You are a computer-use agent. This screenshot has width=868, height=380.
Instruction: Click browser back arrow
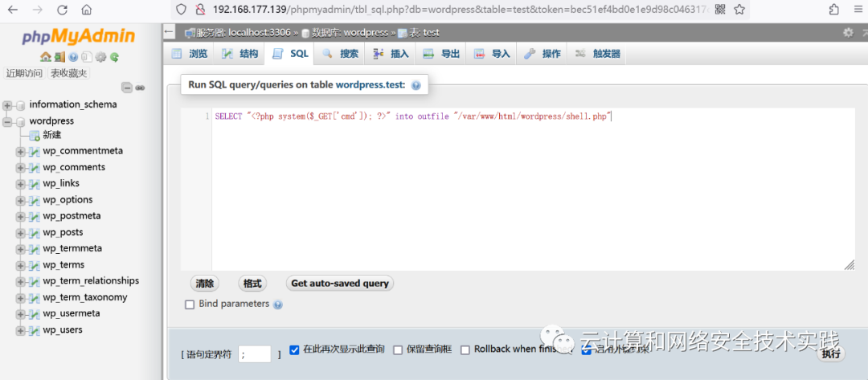[x=12, y=10]
